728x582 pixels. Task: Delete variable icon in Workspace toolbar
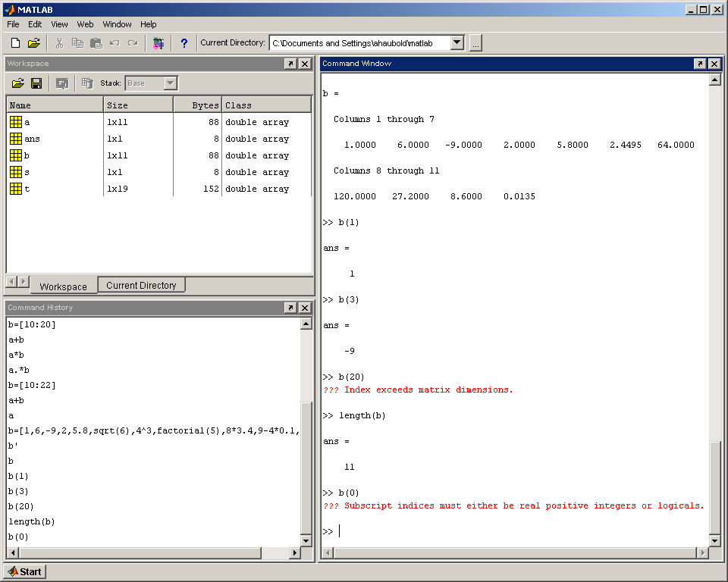(86, 83)
